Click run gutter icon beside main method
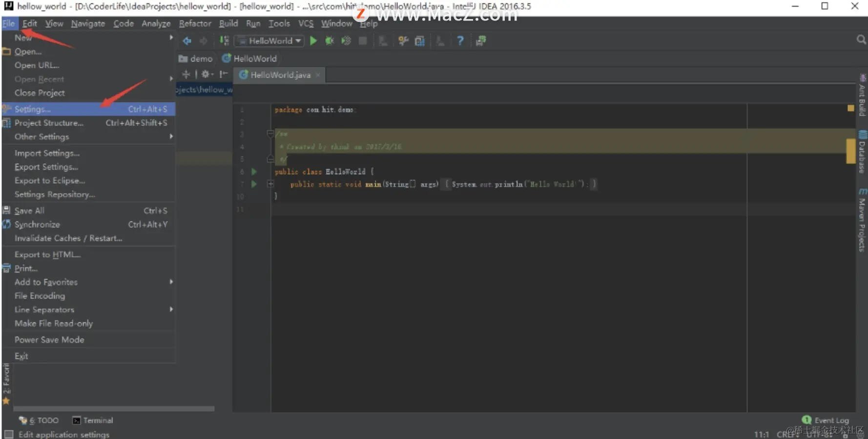 [254, 184]
